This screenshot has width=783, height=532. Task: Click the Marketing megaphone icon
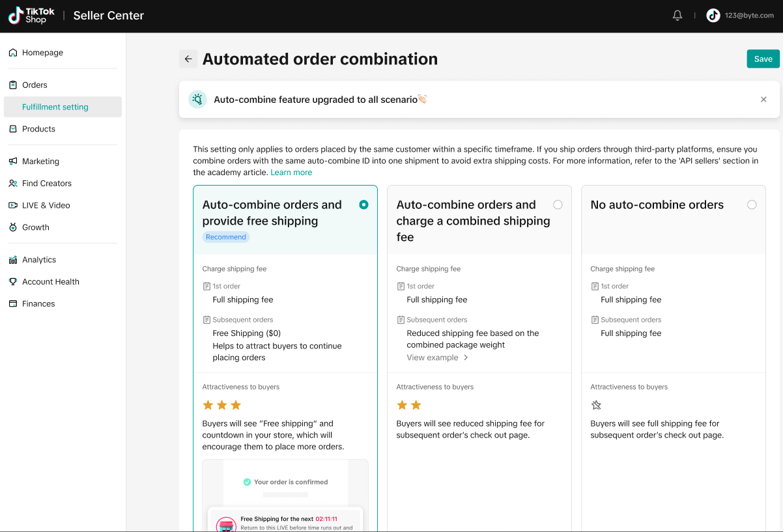tap(13, 161)
